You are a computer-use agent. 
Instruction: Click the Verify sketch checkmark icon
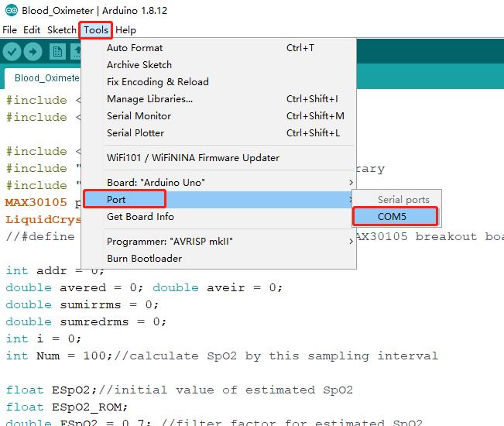click(x=12, y=52)
